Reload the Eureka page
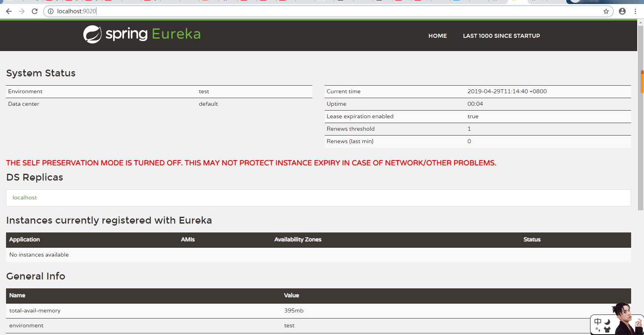Image resolution: width=644 pixels, height=335 pixels. (x=35, y=11)
